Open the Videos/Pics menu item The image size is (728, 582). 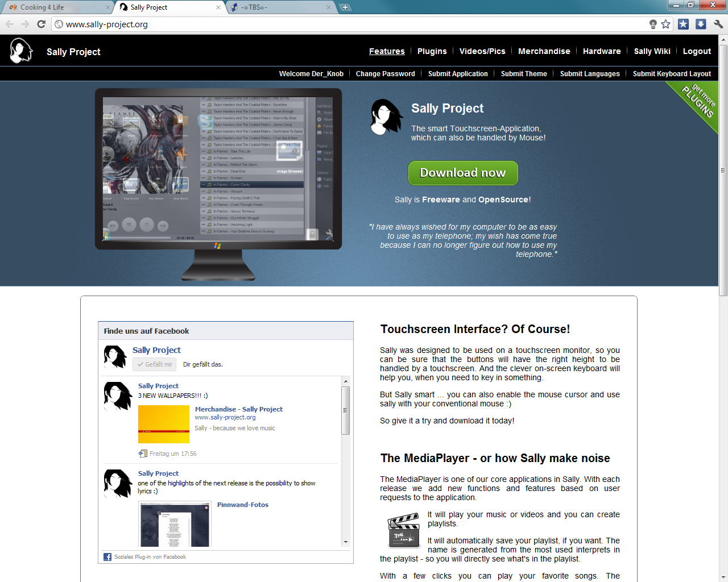click(x=482, y=51)
